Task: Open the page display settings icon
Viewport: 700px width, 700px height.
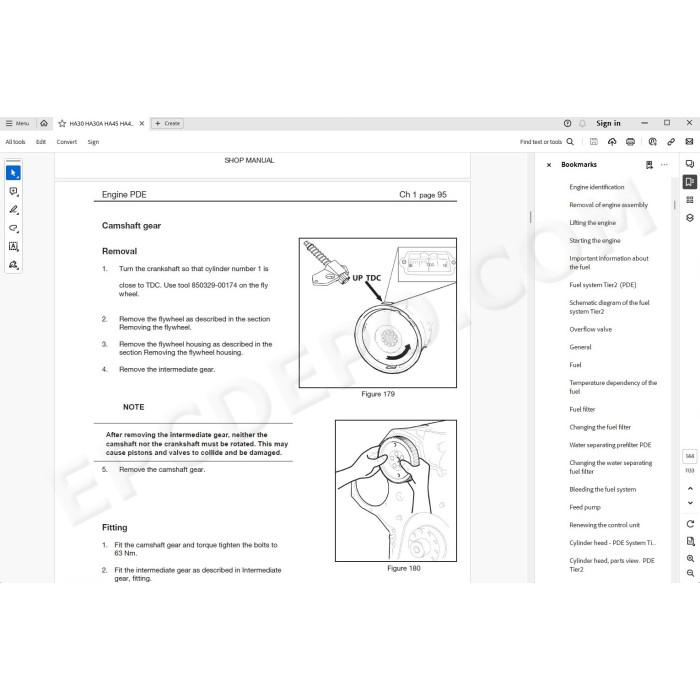Action: [690, 541]
